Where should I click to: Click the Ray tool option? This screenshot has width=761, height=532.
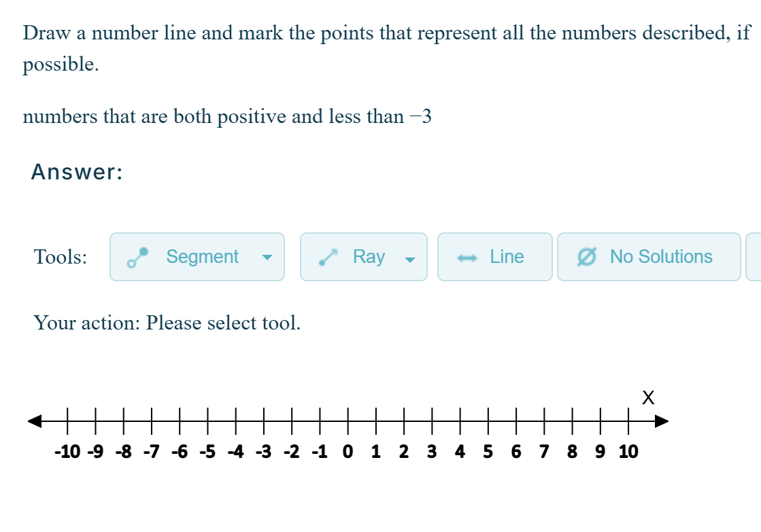[x=363, y=257]
